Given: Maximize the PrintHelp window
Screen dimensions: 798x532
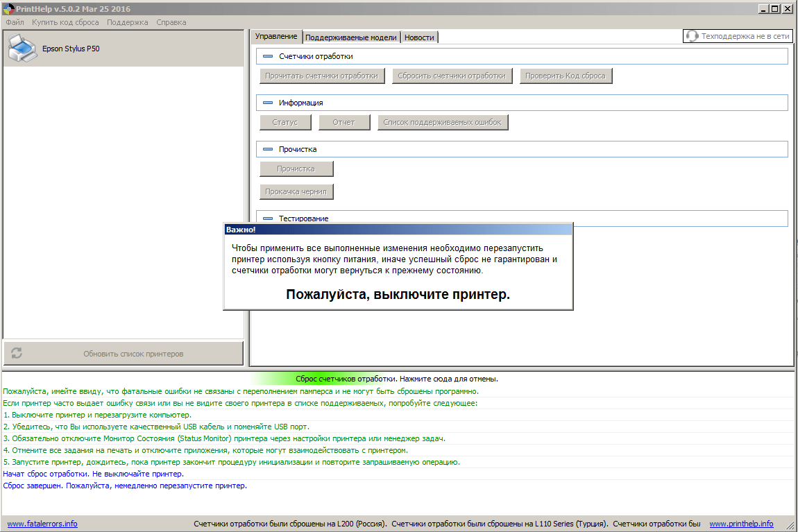Looking at the screenshot, I should (x=774, y=8).
